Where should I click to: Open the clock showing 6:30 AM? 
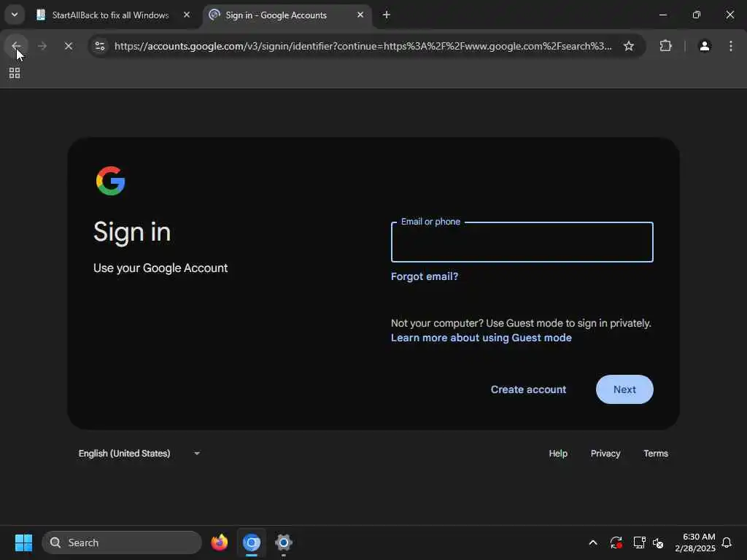pyautogui.click(x=695, y=542)
